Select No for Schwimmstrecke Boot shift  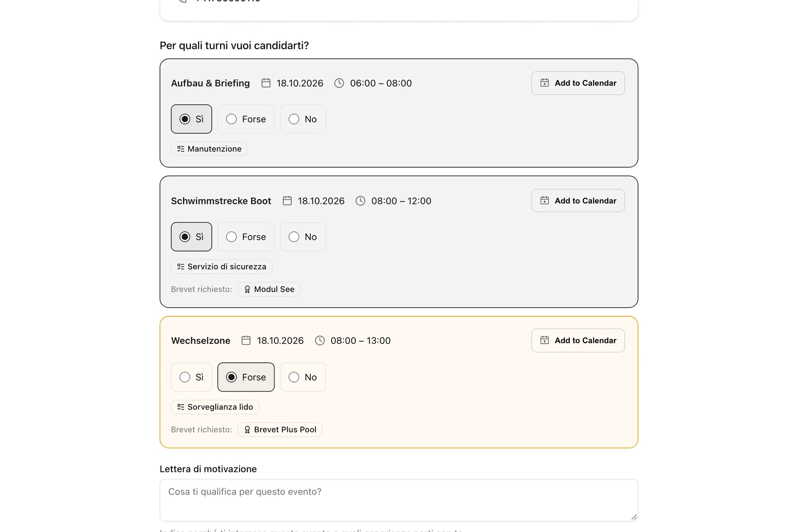(x=302, y=237)
